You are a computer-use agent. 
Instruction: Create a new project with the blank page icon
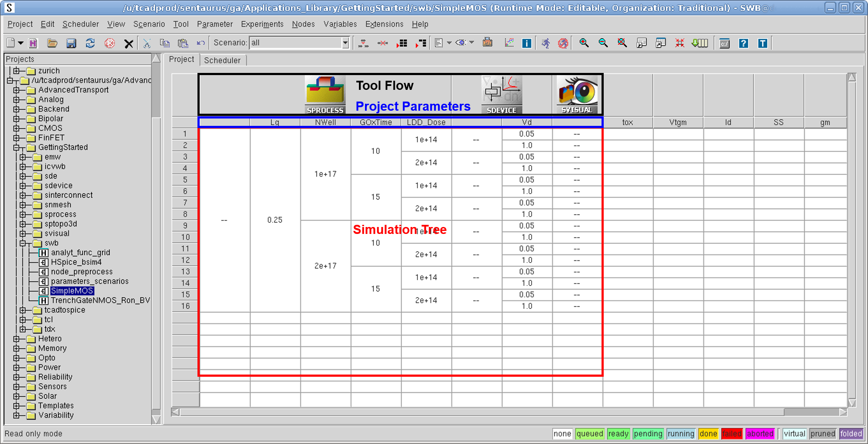click(x=11, y=43)
